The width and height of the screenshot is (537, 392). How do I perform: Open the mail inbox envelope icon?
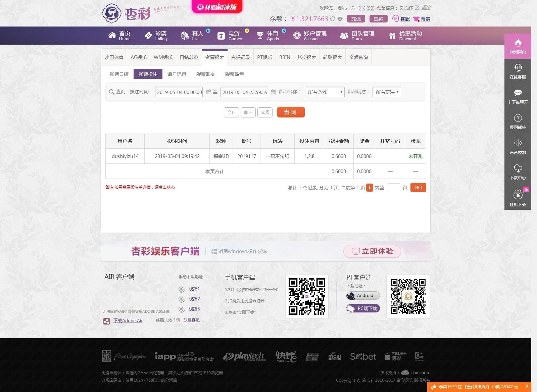pyautogui.click(x=362, y=8)
